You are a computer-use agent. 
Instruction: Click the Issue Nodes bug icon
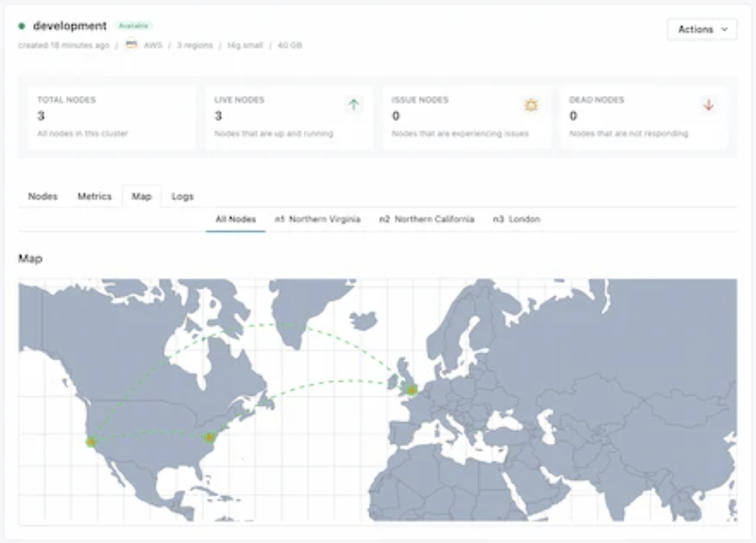click(x=531, y=105)
